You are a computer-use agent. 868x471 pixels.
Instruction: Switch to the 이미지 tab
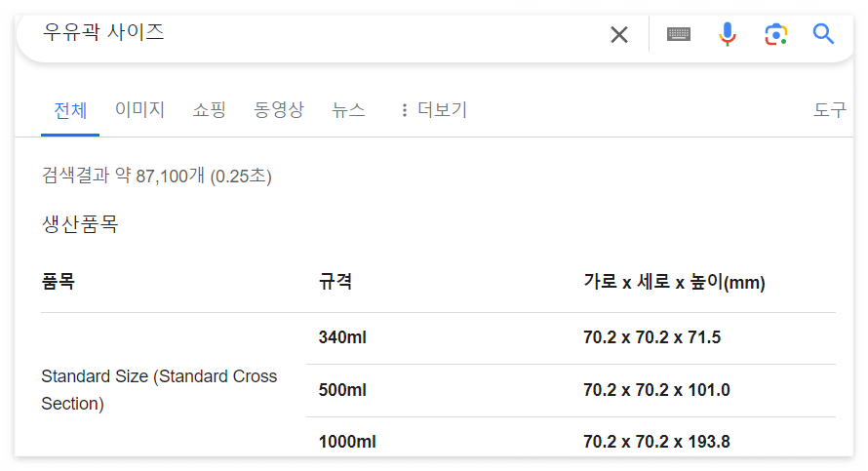tap(139, 109)
